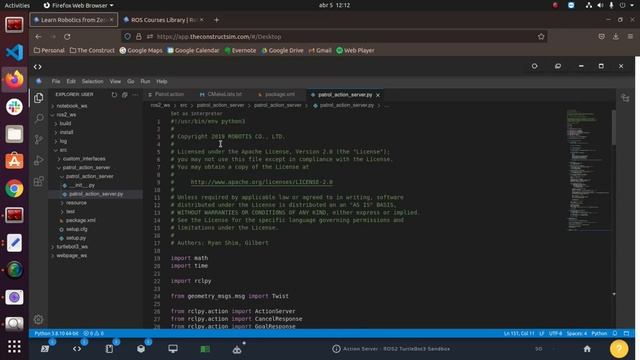640x360 pixels.
Task: Collapse the ros2_ws folder
Action: click(x=67, y=115)
